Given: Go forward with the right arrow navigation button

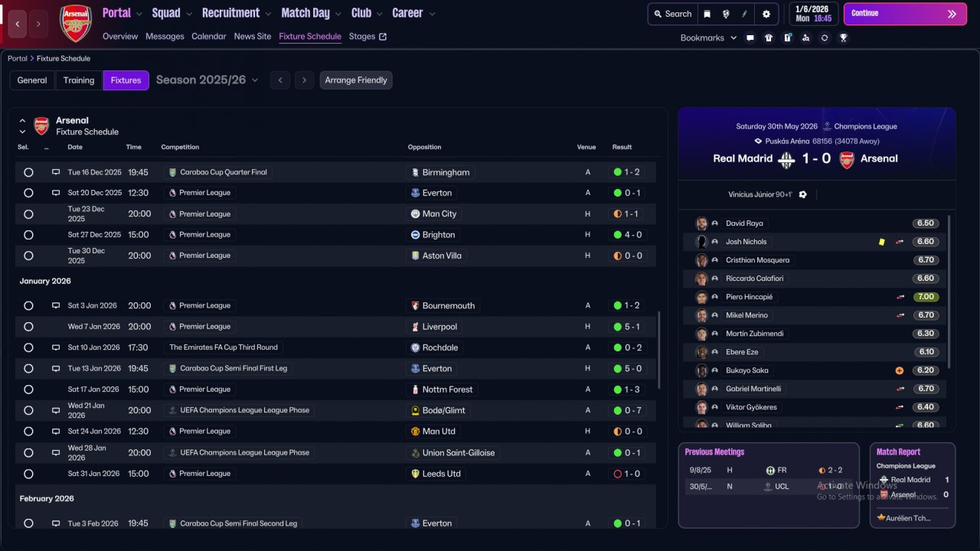Looking at the screenshot, I should point(38,24).
